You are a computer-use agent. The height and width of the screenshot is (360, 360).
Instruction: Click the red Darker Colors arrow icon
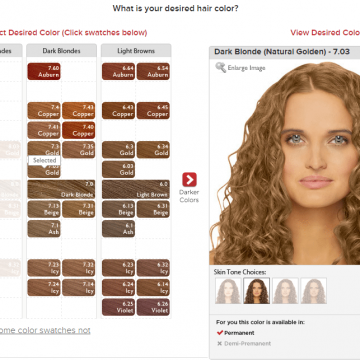point(189,179)
